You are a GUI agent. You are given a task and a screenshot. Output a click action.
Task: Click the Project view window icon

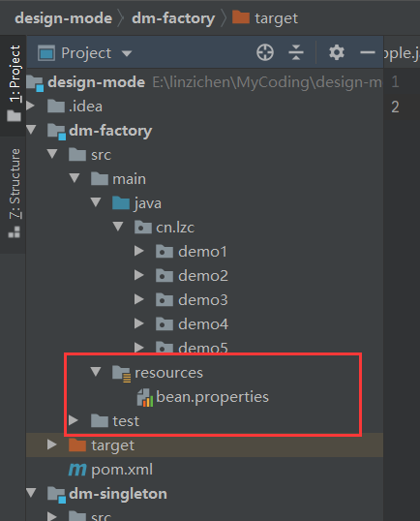[x=46, y=53]
